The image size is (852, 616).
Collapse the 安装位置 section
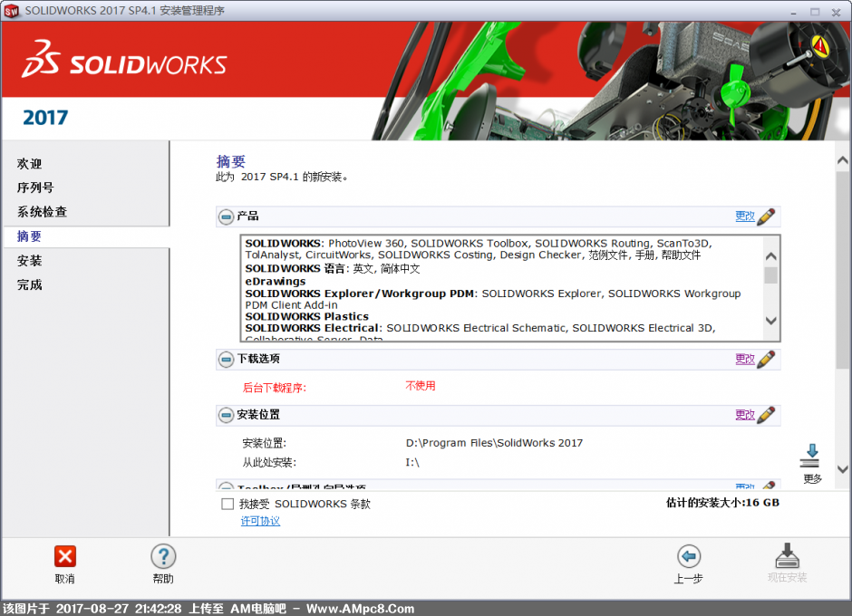pyautogui.click(x=226, y=416)
